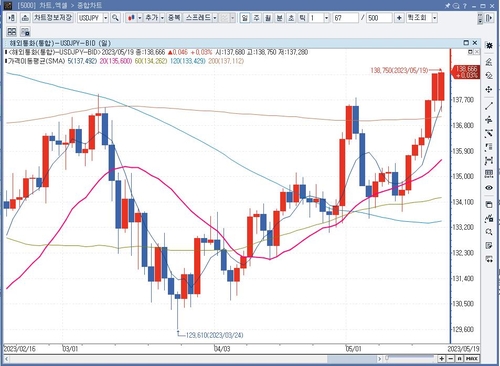Image resolution: width=500 pixels, height=366 pixels.
Task: Select the 일 (daily) period toggle
Action: [x=245, y=18]
